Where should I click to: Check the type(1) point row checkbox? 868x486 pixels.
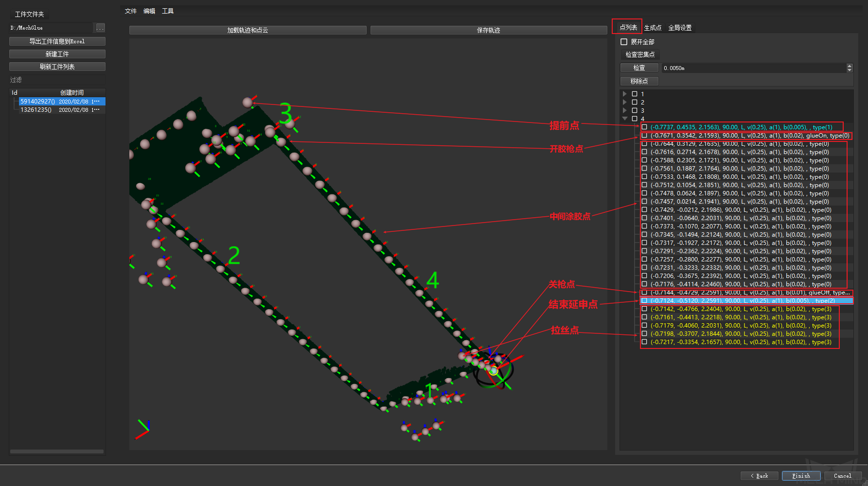[644, 127]
